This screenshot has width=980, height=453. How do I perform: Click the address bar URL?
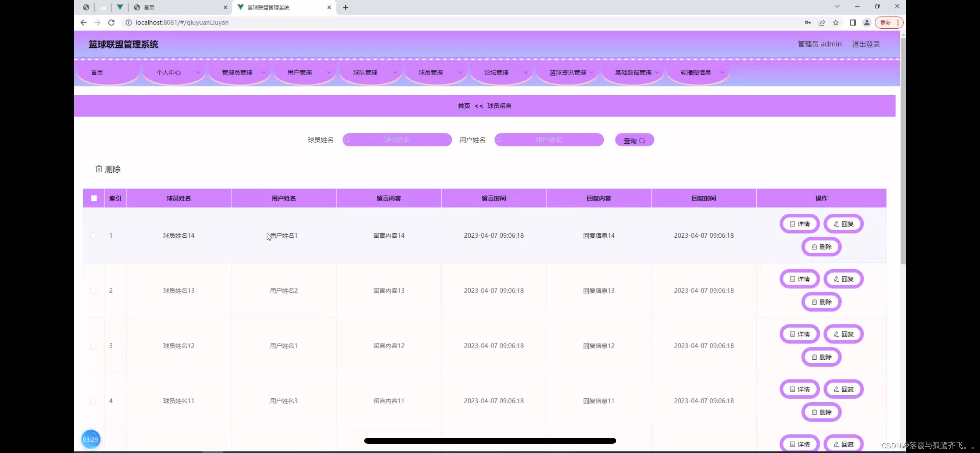[x=182, y=22]
